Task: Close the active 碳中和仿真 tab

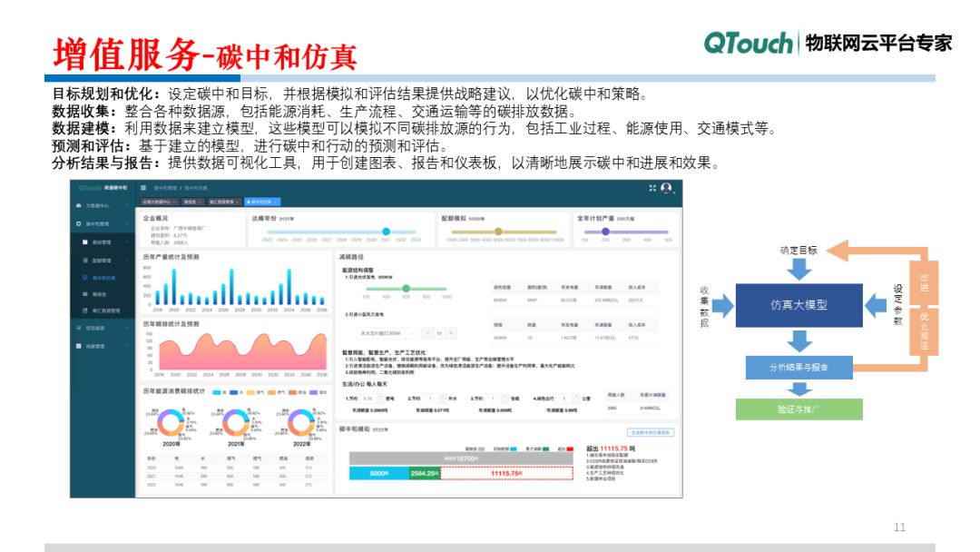Action: [275, 202]
